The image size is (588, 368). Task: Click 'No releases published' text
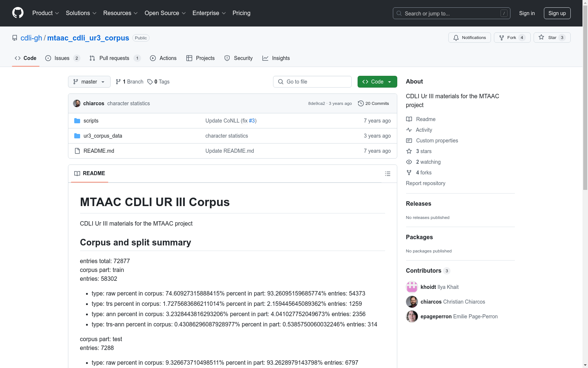(x=428, y=217)
